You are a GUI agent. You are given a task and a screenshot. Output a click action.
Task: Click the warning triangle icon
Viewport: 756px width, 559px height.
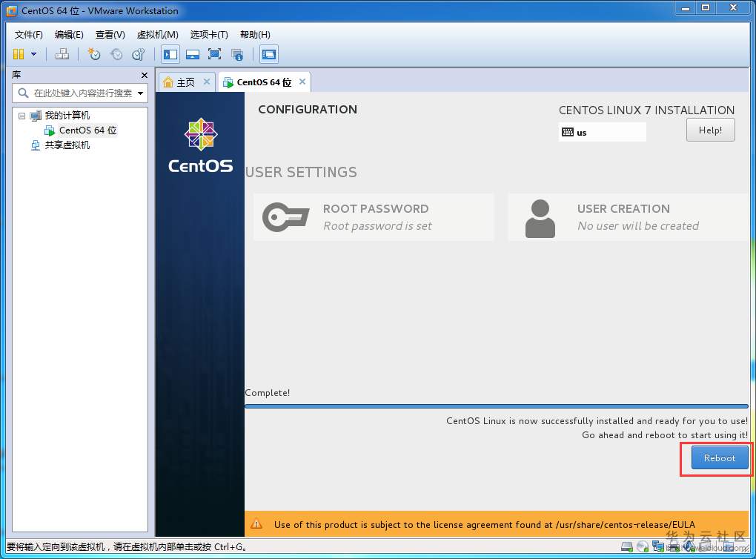256,524
